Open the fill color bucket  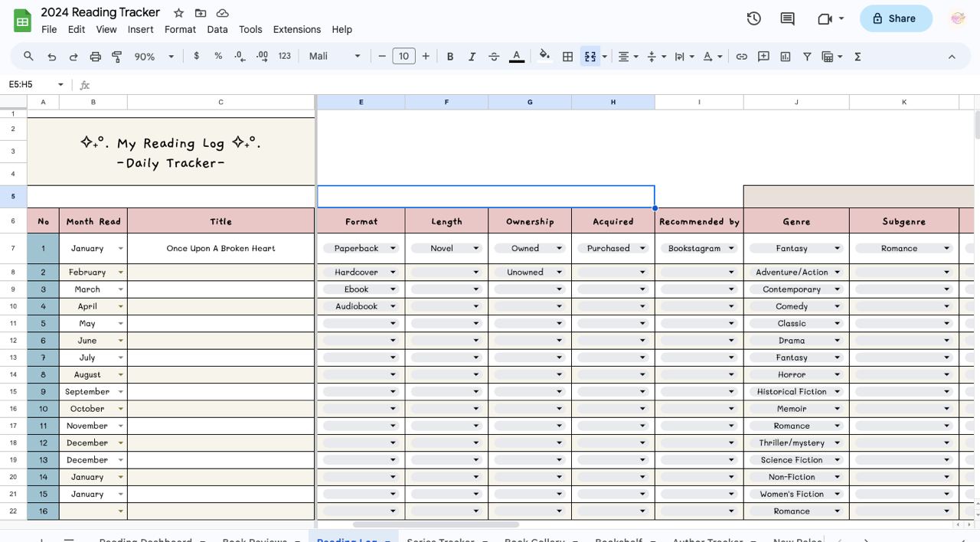544,56
